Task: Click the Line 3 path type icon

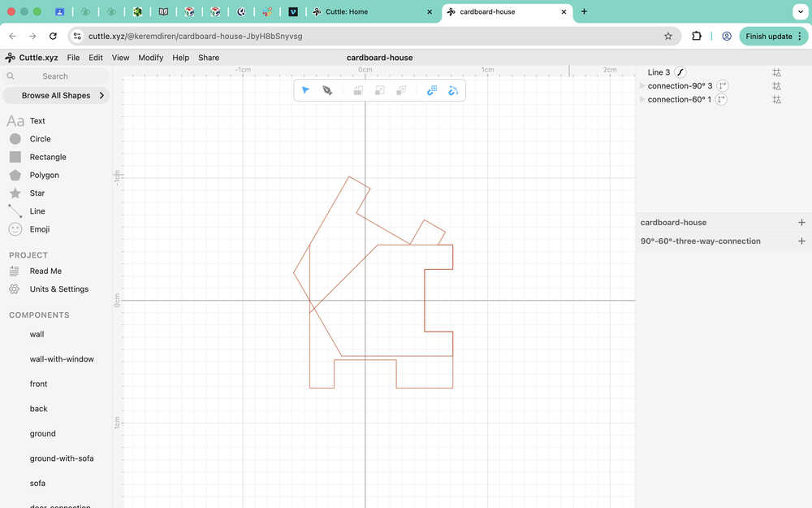Action: pyautogui.click(x=680, y=72)
